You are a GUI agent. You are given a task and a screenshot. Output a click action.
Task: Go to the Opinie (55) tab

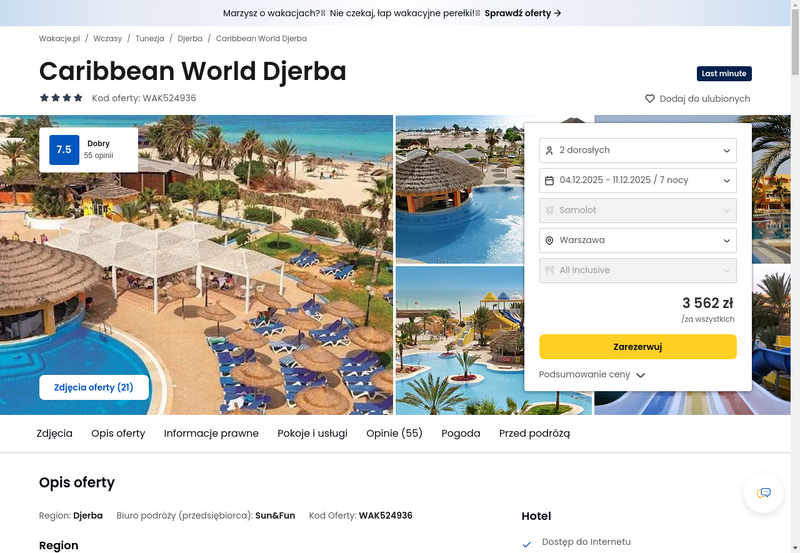[x=394, y=433]
